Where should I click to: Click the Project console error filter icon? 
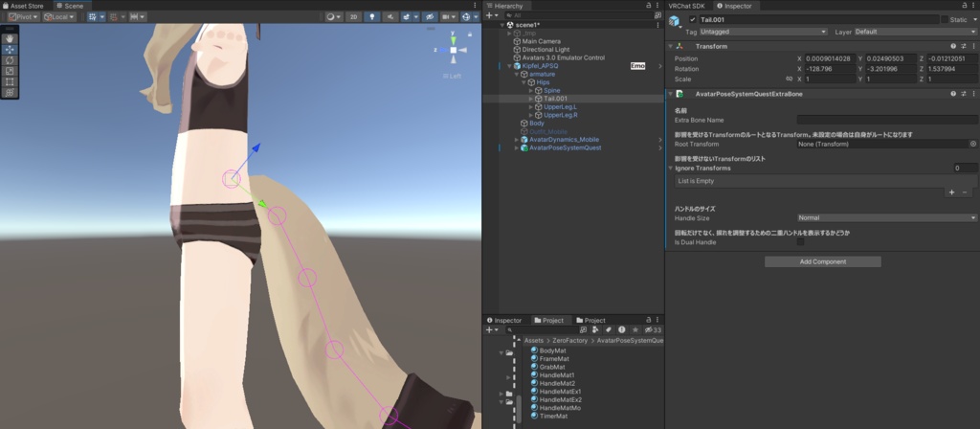coord(622,329)
